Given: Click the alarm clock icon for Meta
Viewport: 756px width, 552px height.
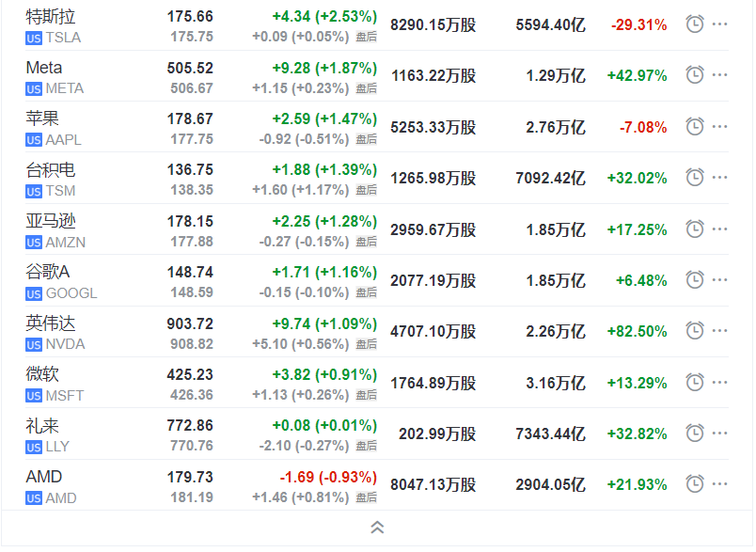Looking at the screenshot, I should (694, 75).
